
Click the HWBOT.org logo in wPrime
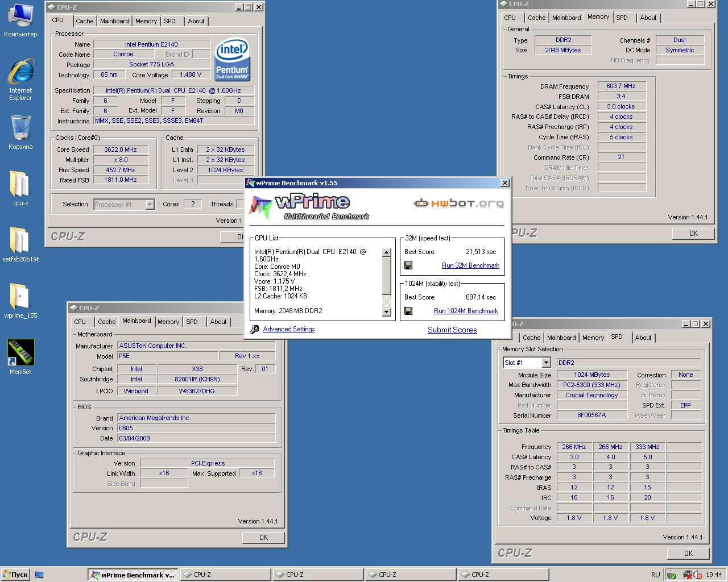pyautogui.click(x=458, y=203)
